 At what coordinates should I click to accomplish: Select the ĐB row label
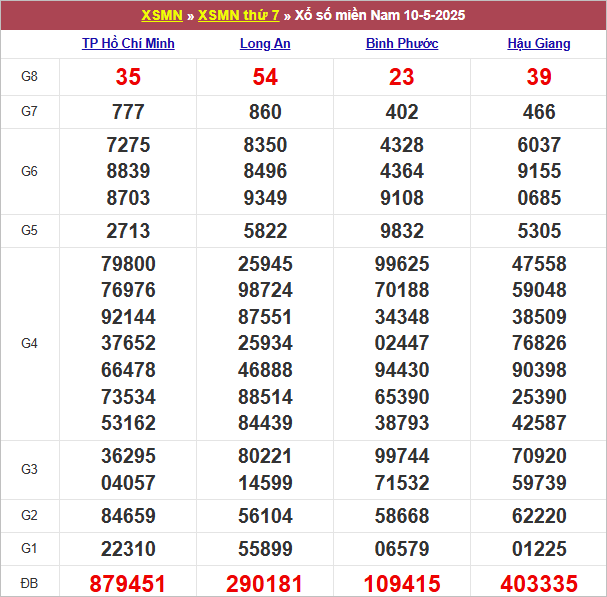[29, 583]
